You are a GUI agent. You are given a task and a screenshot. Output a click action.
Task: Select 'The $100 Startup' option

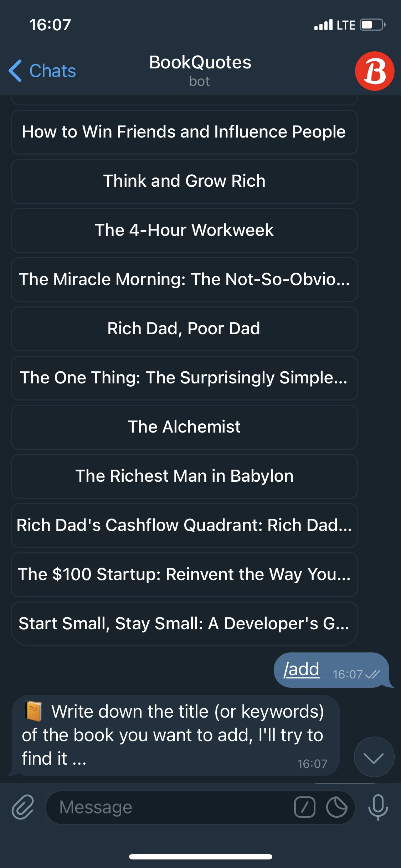184,574
